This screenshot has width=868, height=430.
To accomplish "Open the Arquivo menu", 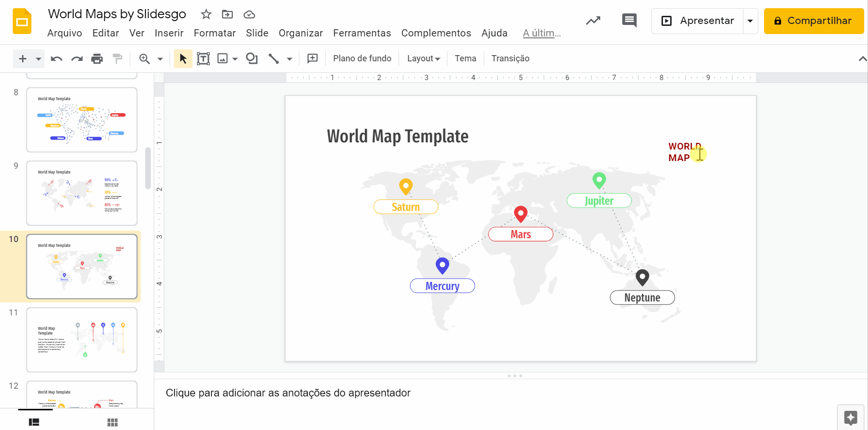I will pyautogui.click(x=65, y=33).
